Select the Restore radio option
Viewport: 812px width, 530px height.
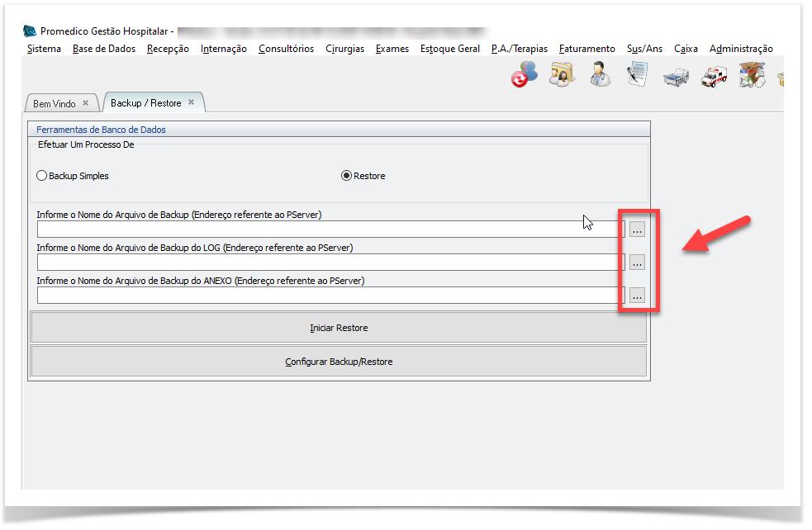tap(346, 176)
